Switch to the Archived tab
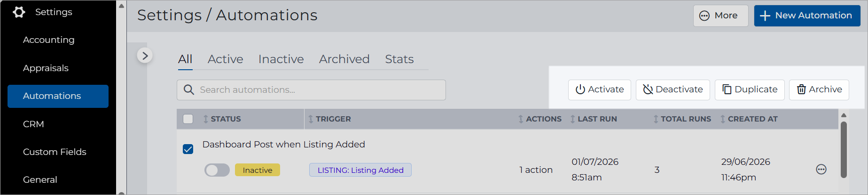This screenshot has width=868, height=195. [344, 59]
